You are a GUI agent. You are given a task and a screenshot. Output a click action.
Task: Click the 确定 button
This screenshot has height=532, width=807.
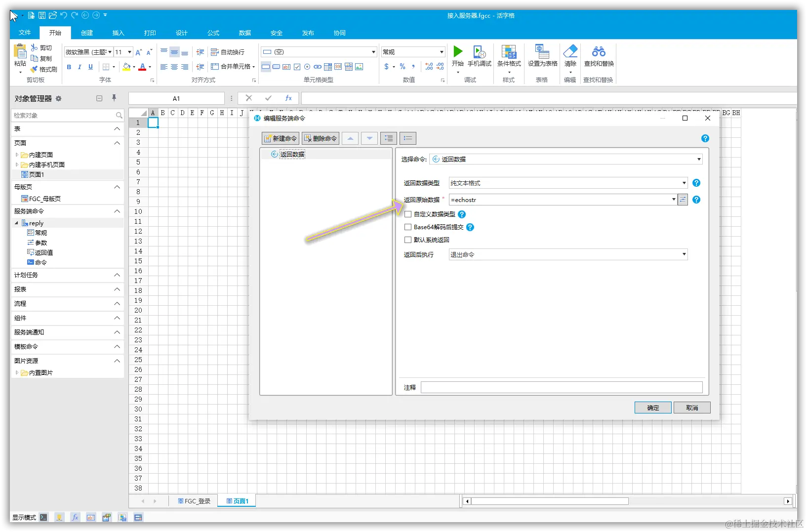(653, 408)
